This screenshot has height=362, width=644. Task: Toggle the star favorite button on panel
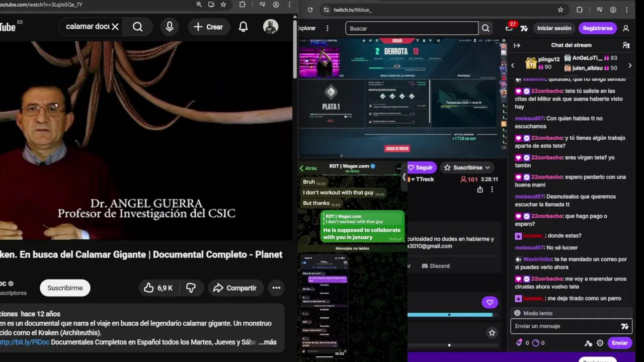coord(492,333)
